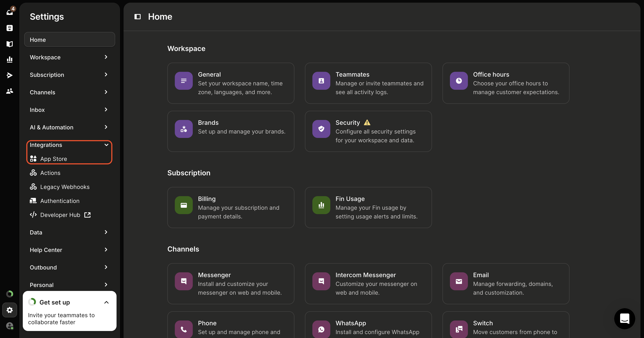Click the Security shield icon

pos(321,129)
